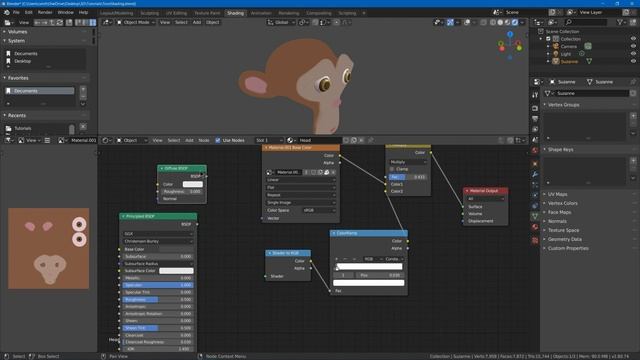Toggle the Clamp checkbox on Multiply node
Image resolution: width=640 pixels, height=360 pixels.
pyautogui.click(x=392, y=169)
